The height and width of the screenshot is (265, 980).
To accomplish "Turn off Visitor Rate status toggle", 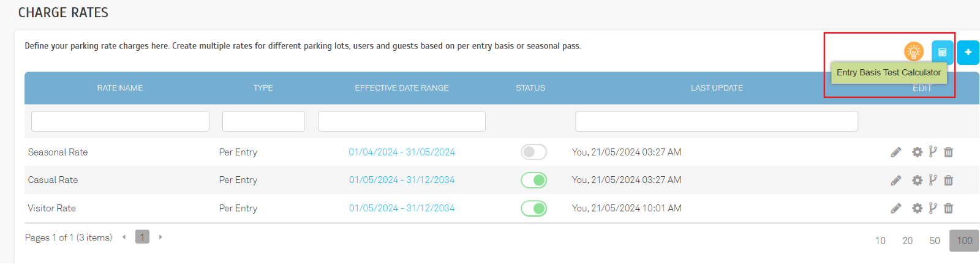I will 533,209.
